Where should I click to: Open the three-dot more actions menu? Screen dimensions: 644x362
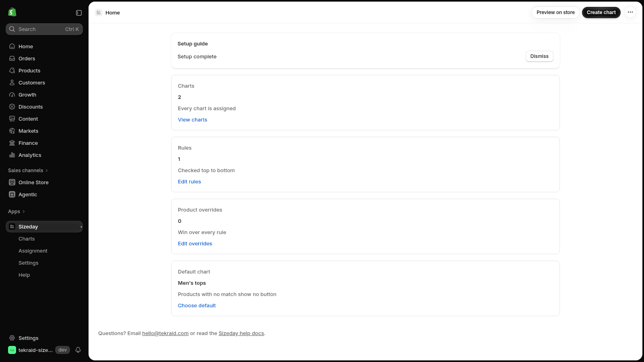pyautogui.click(x=630, y=12)
